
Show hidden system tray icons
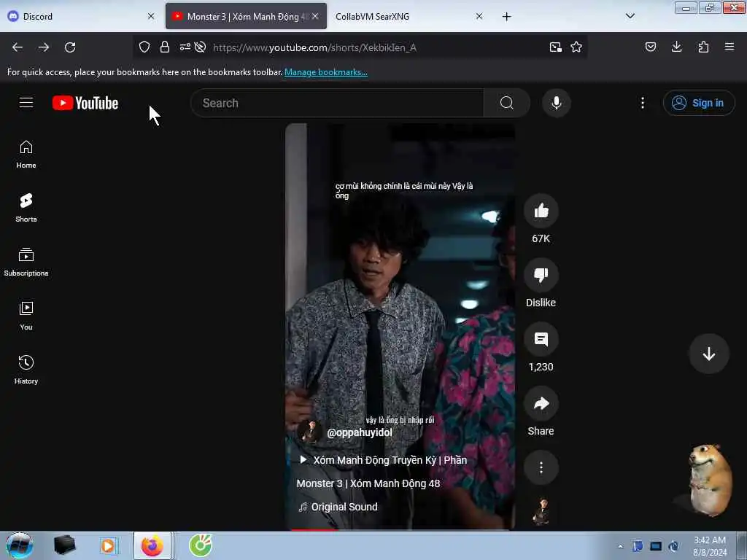coord(620,546)
